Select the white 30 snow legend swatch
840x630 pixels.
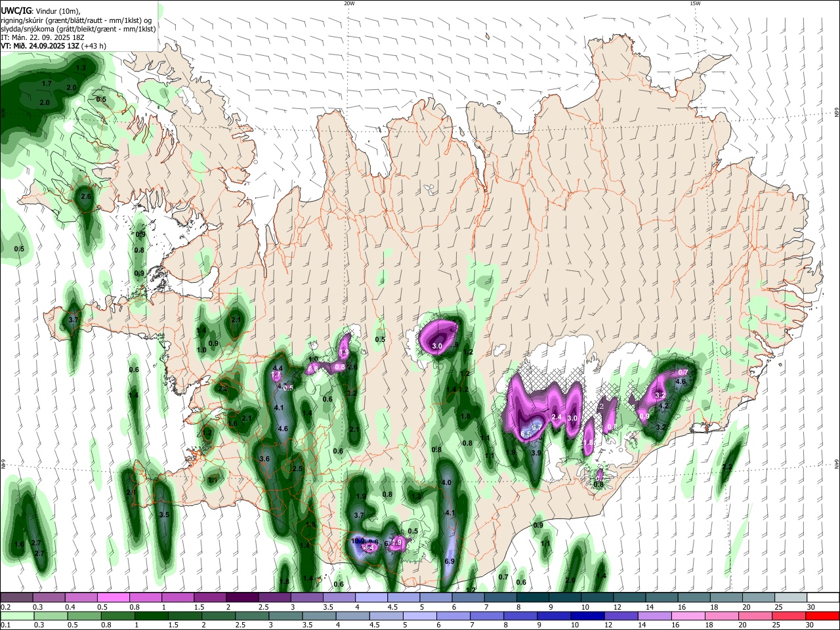(x=824, y=597)
